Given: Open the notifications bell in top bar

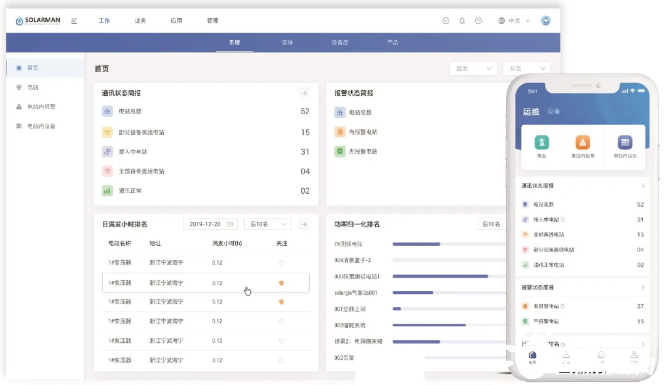Looking at the screenshot, I should click(x=462, y=20).
